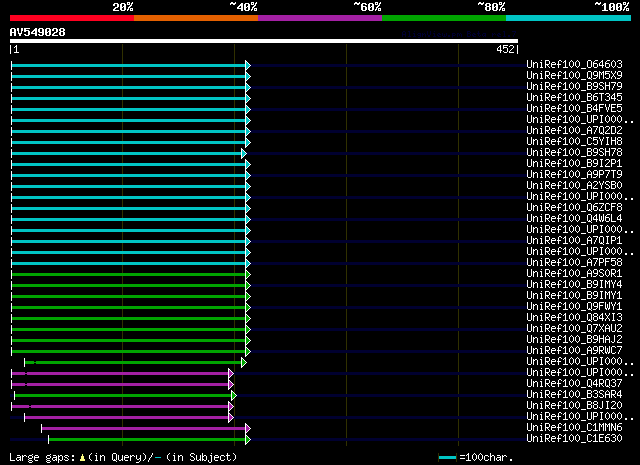The image size is (640, 465).
Task: Select the UniRef100_C1MMN6 label
Action: pos(574,428)
